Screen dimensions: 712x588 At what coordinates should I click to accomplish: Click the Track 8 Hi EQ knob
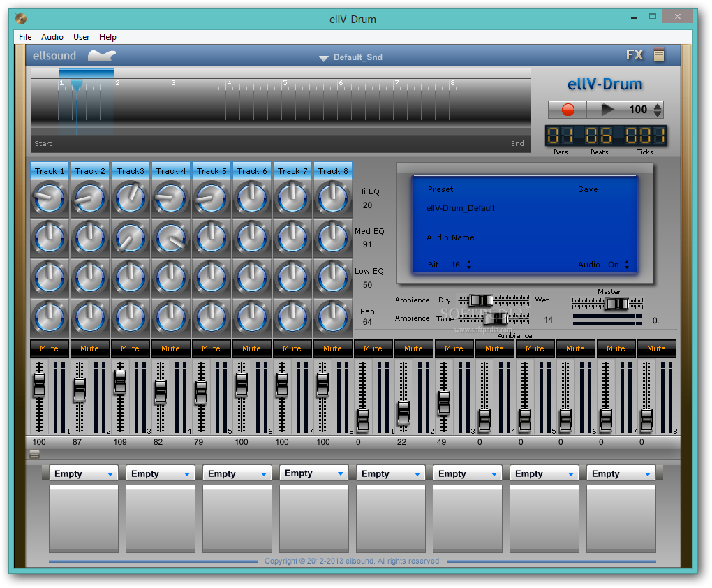pyautogui.click(x=333, y=198)
